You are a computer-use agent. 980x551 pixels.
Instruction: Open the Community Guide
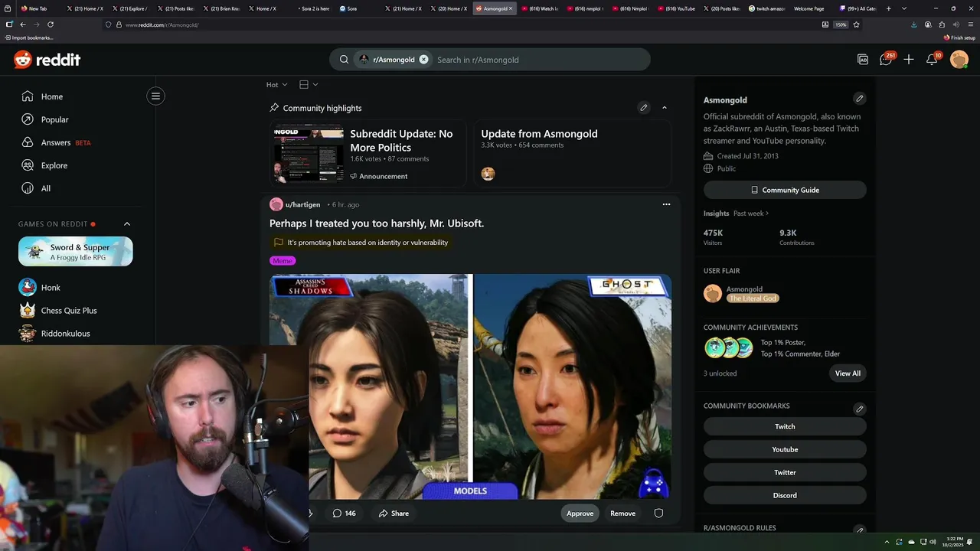coord(785,190)
